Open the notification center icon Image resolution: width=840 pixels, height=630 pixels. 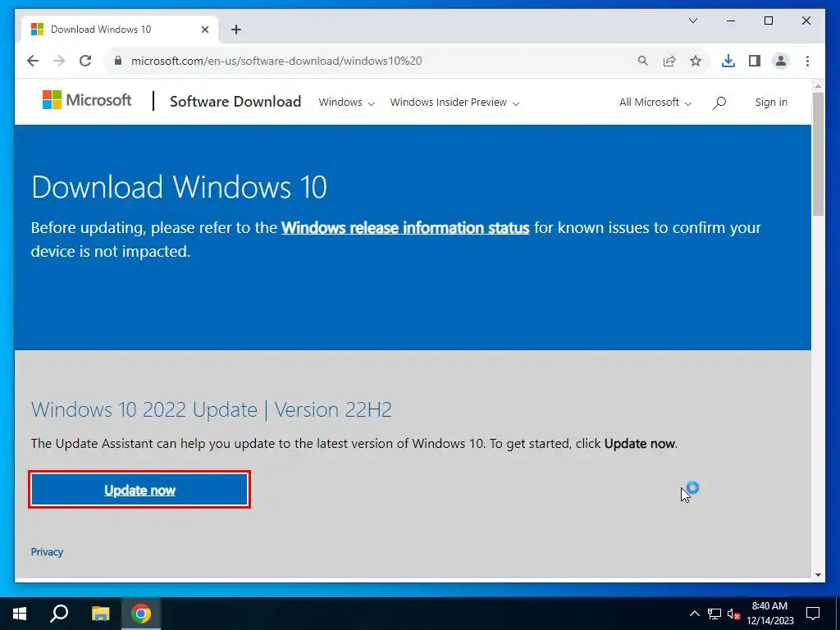(x=813, y=614)
